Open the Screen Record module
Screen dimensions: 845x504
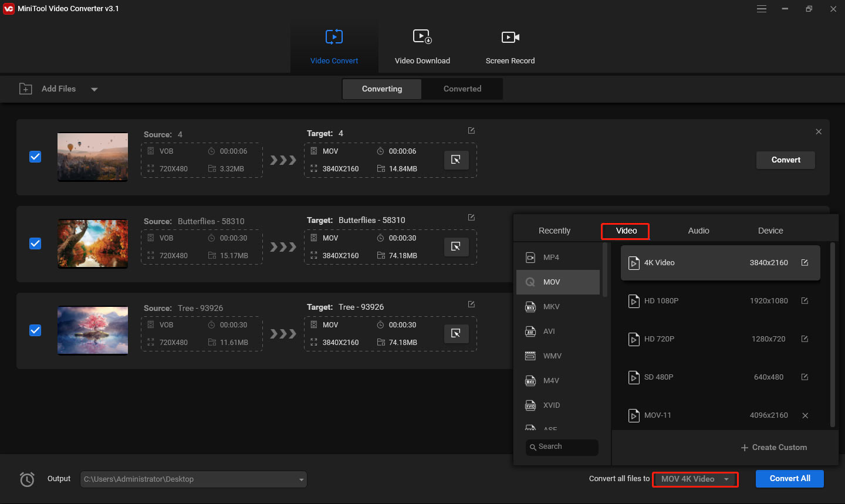point(510,46)
